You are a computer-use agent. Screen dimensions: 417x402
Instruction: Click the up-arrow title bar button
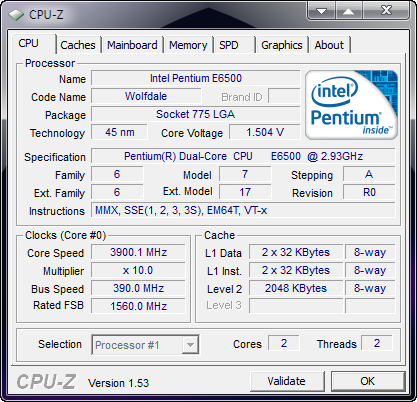(x=348, y=11)
